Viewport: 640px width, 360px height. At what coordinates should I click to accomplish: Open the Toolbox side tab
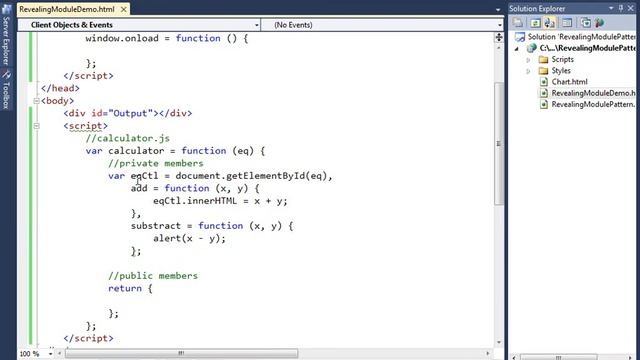[6, 90]
